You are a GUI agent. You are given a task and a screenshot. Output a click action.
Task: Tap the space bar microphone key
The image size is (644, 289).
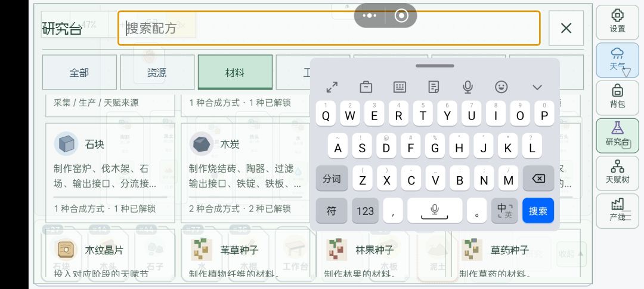tap(435, 211)
